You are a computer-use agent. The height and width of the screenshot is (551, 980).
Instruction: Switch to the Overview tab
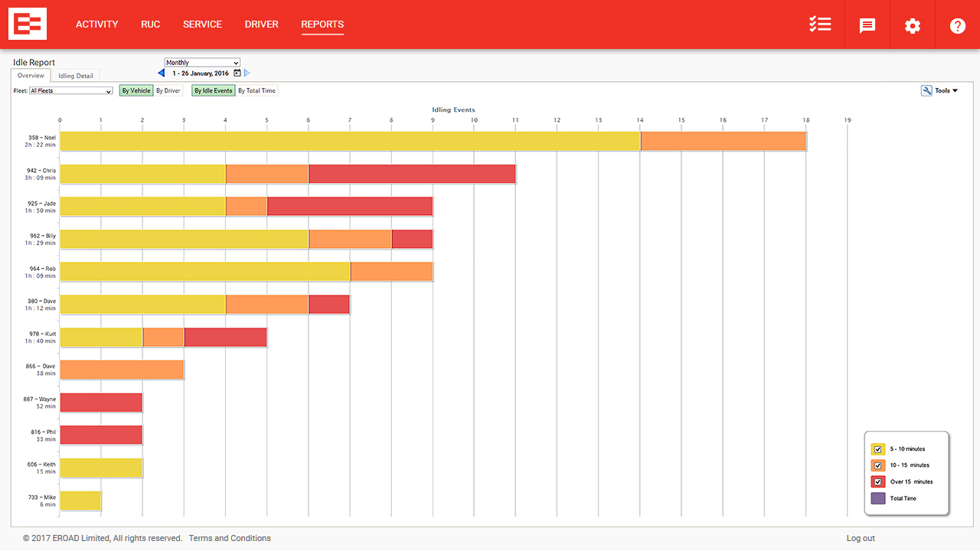[x=31, y=76]
